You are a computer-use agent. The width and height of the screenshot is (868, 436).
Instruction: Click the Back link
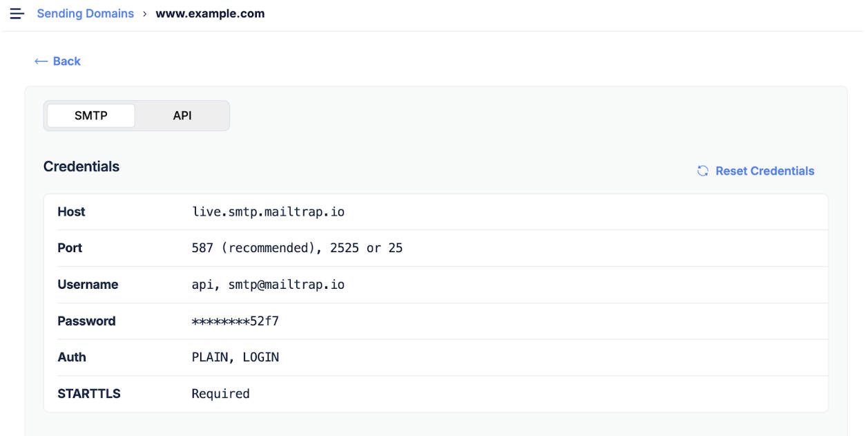coord(56,61)
